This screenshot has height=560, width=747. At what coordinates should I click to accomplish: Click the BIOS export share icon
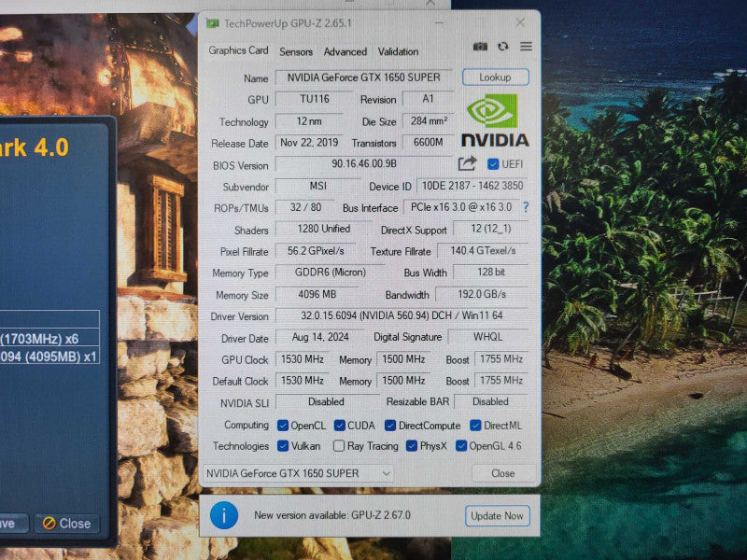(x=468, y=163)
